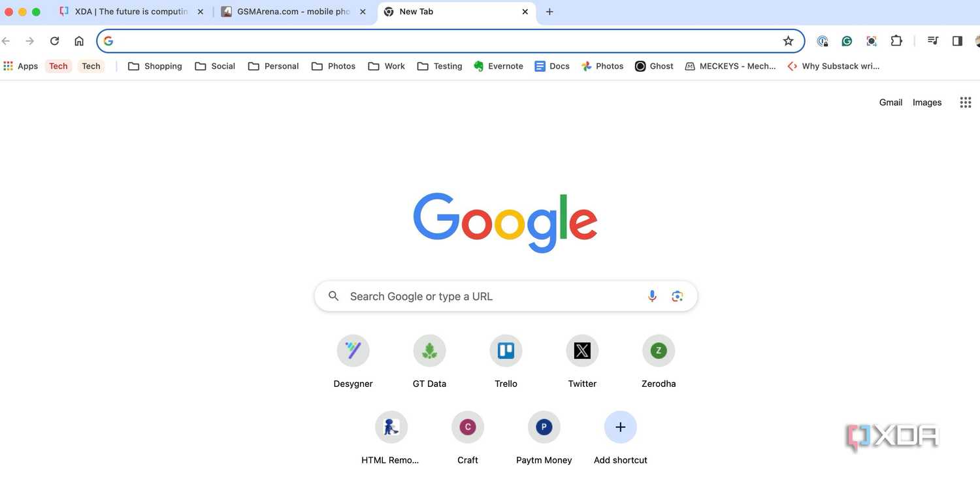Click the Gmail link
980x494 pixels.
(890, 103)
